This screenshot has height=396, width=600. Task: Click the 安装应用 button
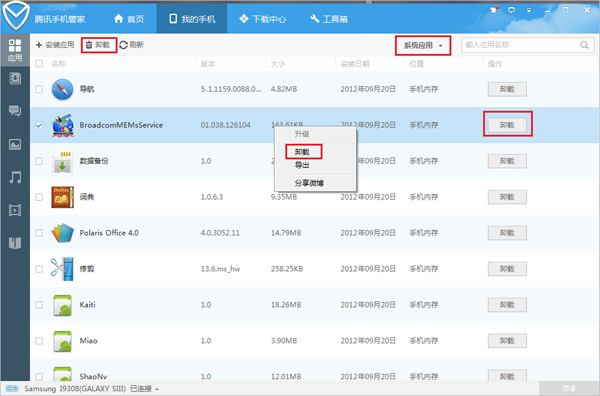pyautogui.click(x=55, y=45)
